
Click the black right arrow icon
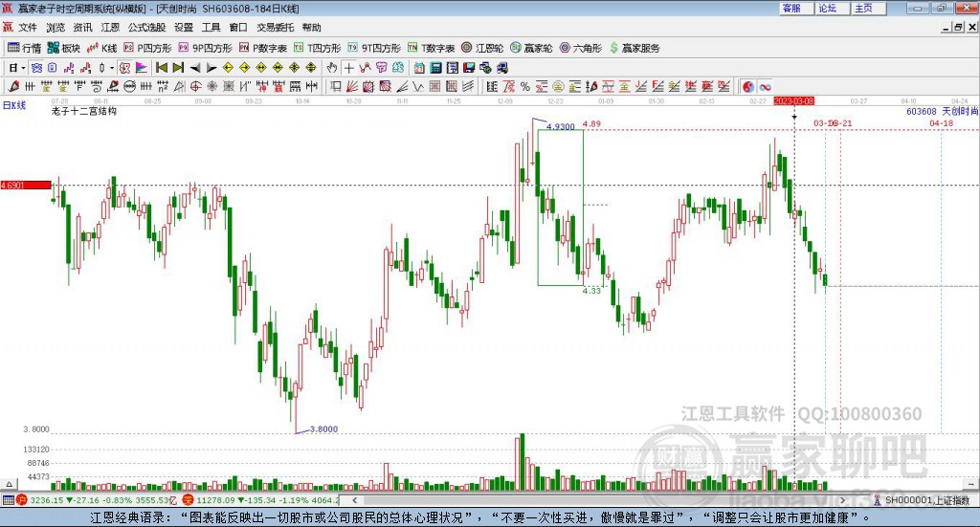(212, 68)
